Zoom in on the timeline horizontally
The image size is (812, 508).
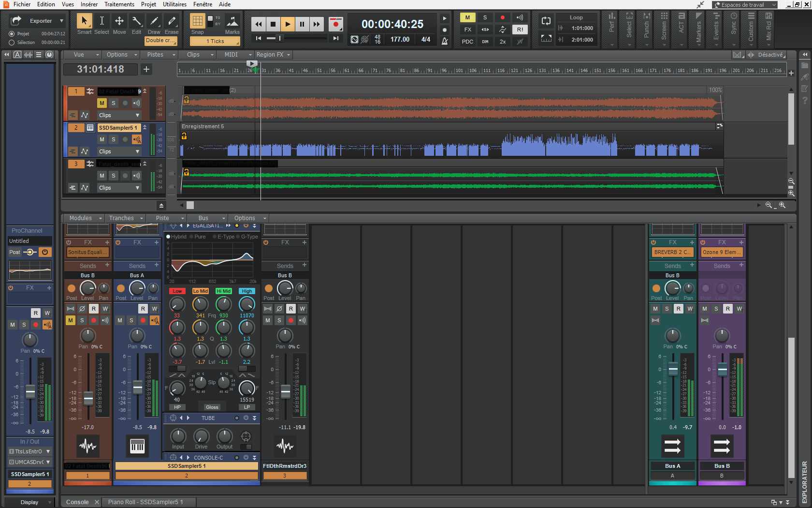point(782,205)
